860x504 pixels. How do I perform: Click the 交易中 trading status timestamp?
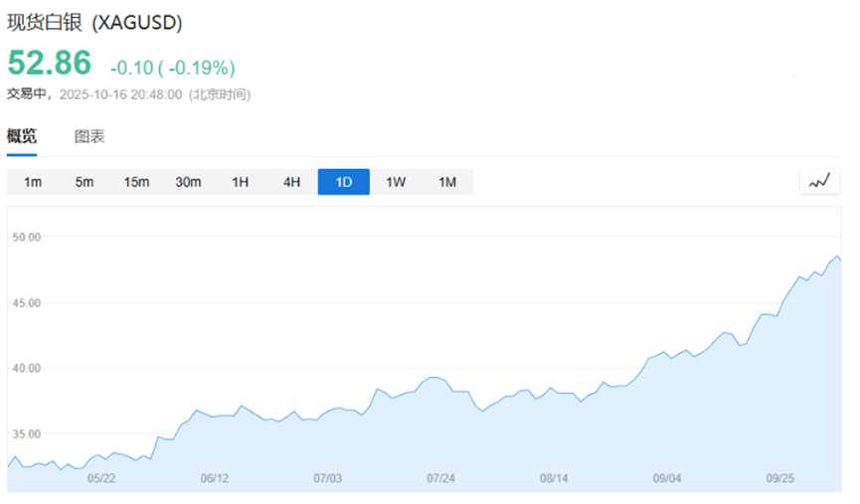pyautogui.click(x=128, y=94)
